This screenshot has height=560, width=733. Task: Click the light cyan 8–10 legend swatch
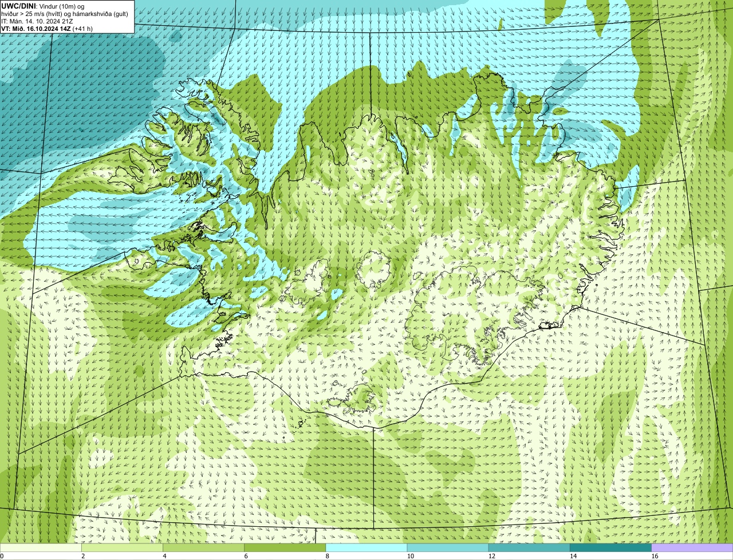coord(366,547)
